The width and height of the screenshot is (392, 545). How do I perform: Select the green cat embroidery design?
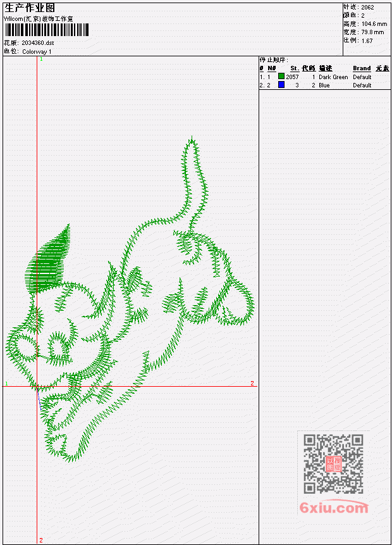(130, 299)
